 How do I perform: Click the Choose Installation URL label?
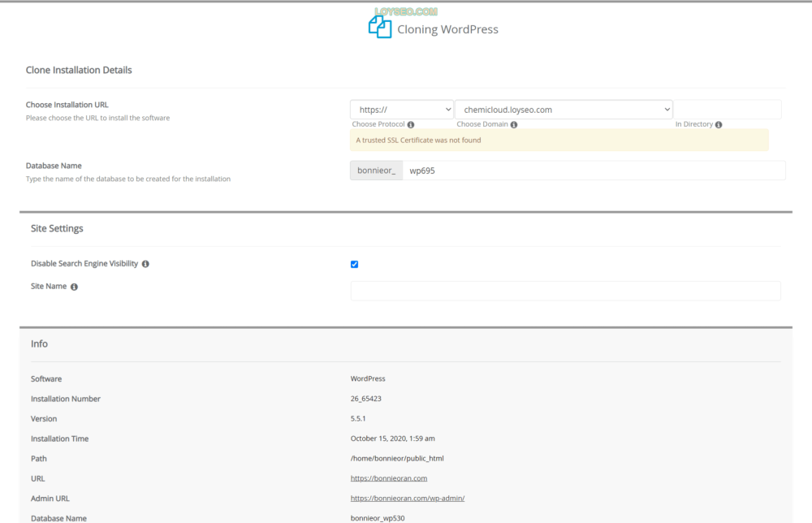tap(67, 105)
